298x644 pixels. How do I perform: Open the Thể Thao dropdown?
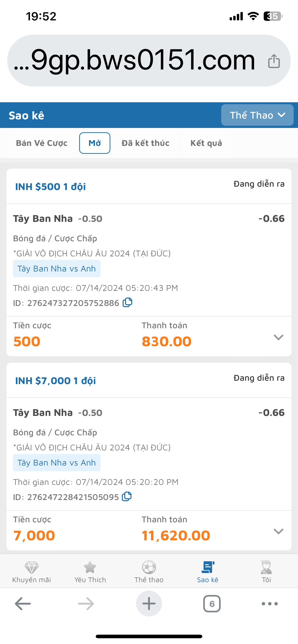coord(257,115)
